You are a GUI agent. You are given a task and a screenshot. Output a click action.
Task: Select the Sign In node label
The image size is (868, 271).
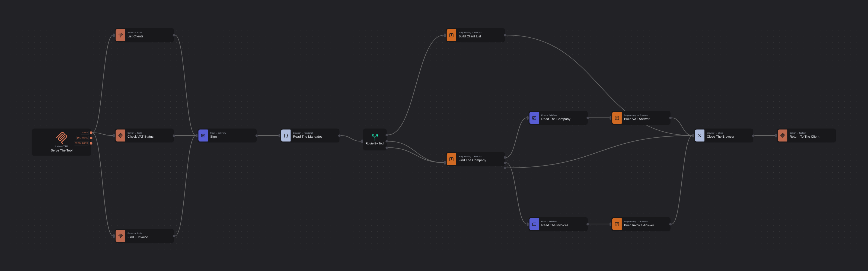pos(215,137)
